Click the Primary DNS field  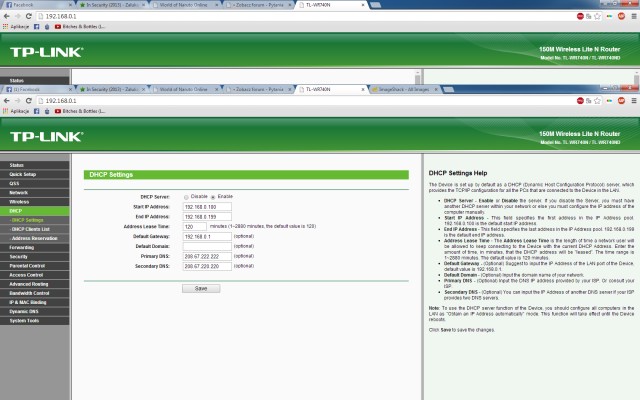tap(207, 256)
